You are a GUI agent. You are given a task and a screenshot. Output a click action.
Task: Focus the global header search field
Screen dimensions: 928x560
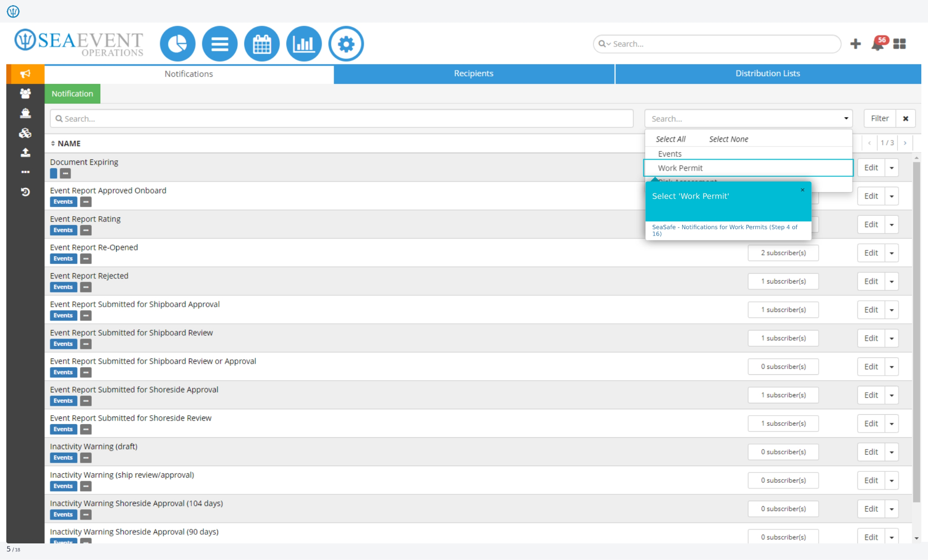tap(717, 44)
